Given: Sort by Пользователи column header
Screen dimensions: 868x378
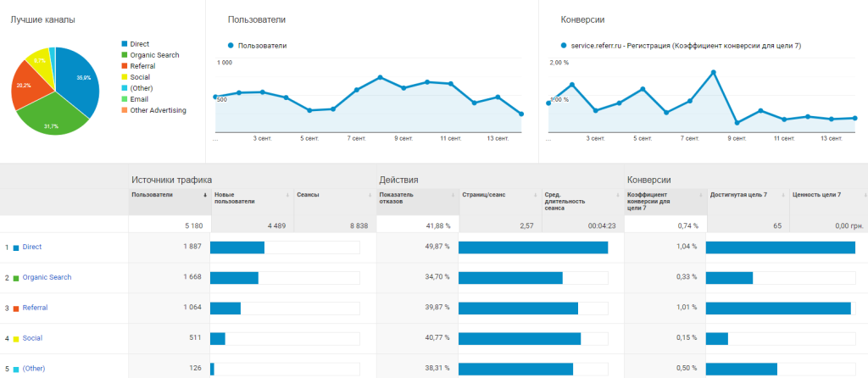Looking at the screenshot, I should point(153,195).
